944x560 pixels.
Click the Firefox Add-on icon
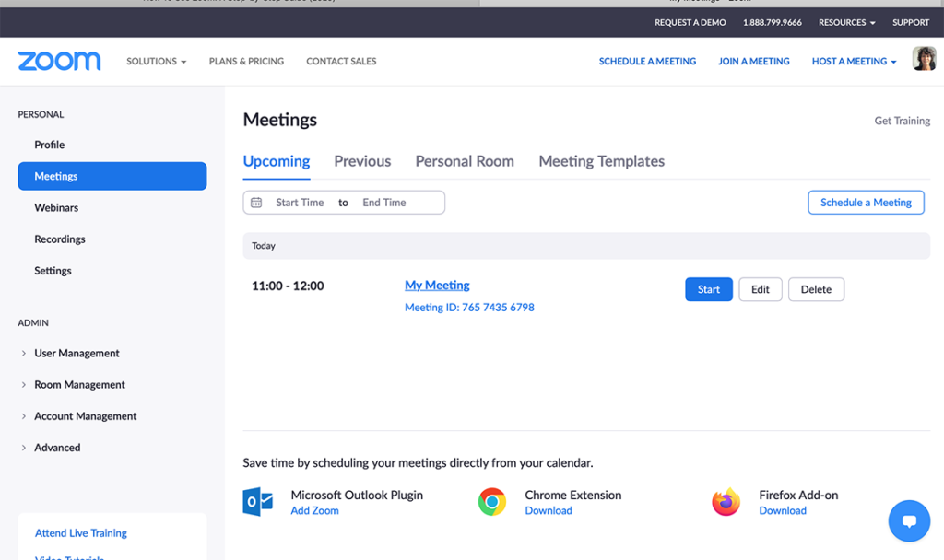[726, 502]
